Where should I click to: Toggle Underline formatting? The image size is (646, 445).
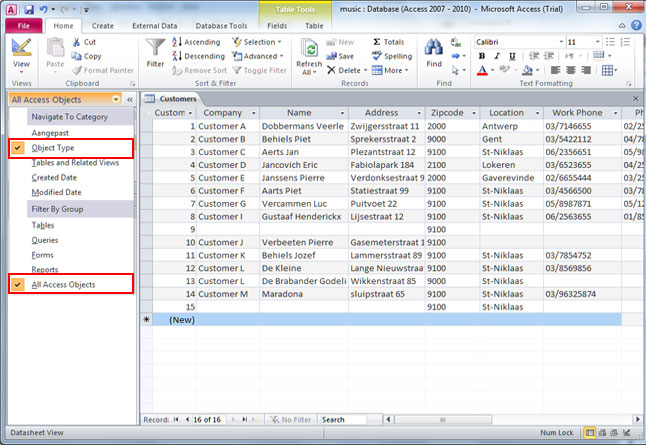point(512,56)
